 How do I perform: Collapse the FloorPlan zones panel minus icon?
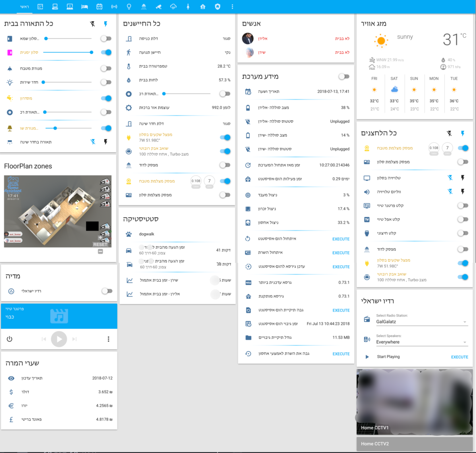[x=100, y=251]
